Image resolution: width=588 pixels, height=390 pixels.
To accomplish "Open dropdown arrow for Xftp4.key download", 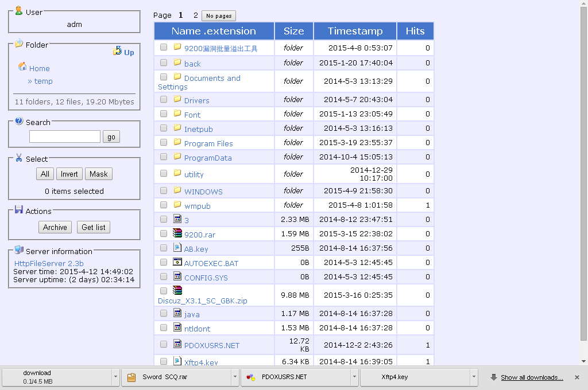I will (x=474, y=377).
